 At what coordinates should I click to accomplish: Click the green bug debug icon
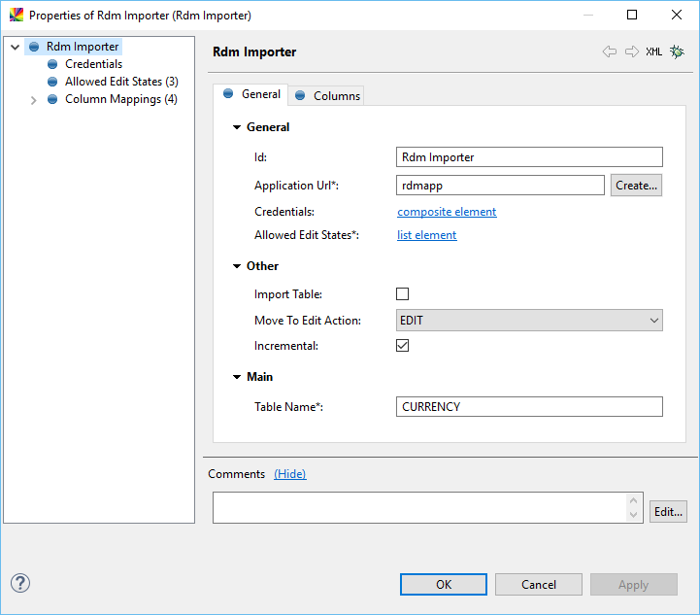(x=677, y=51)
